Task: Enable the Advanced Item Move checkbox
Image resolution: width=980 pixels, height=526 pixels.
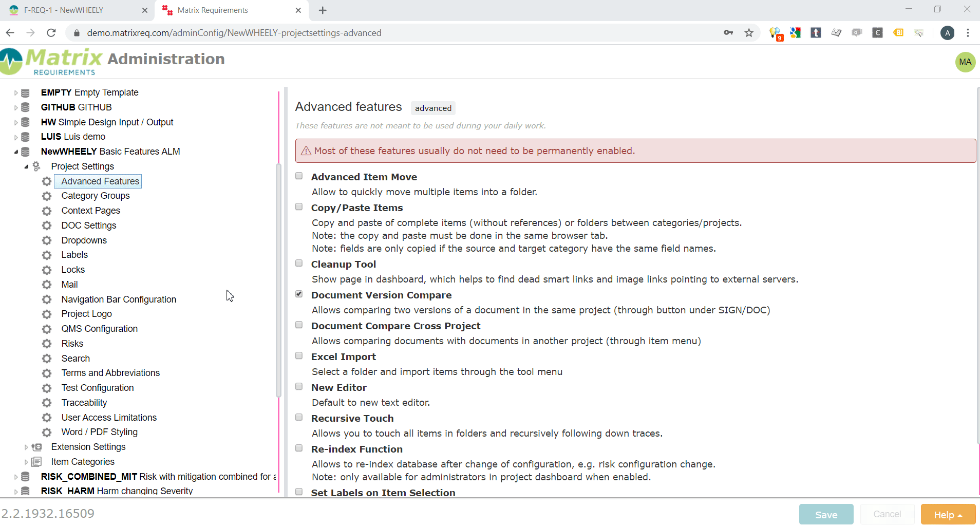Action: 299,176
